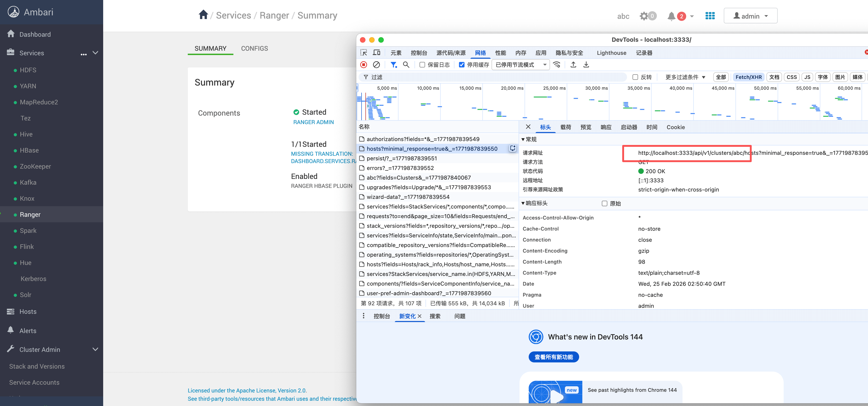Viewport: 868px width, 406px height.
Task: Enable the 保留日志 checkbox
Action: tap(422, 65)
